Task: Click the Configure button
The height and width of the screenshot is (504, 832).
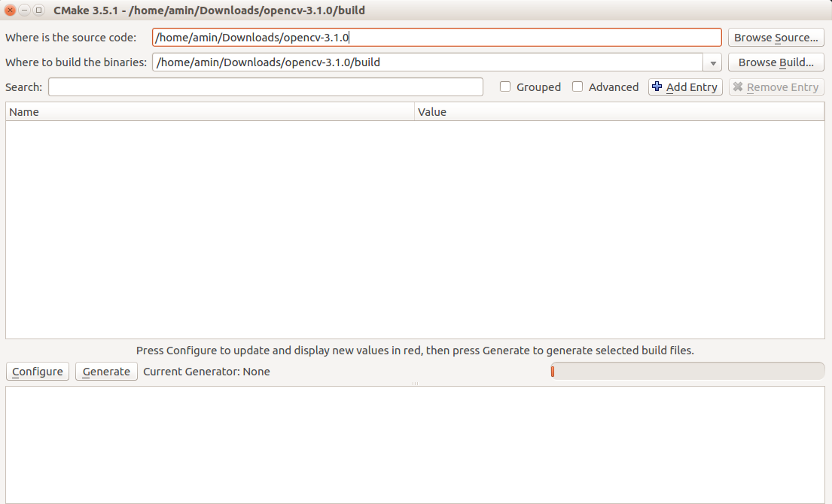Action: pyautogui.click(x=38, y=372)
